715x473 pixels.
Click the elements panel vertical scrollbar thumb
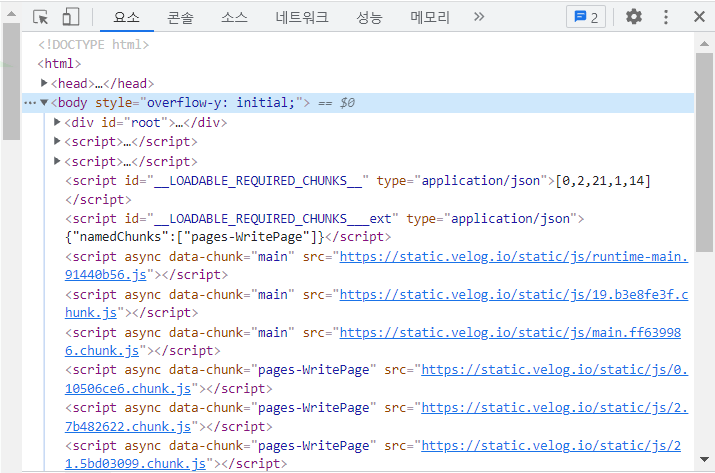[704, 152]
